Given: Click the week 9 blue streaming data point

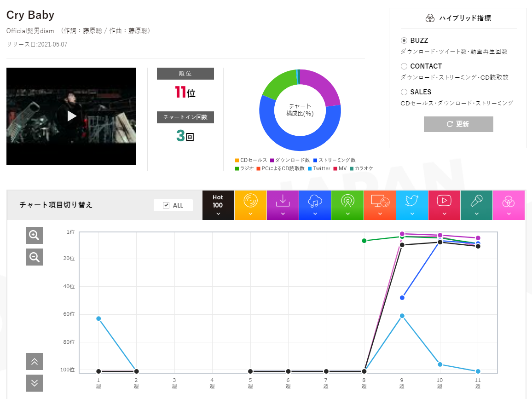Looking at the screenshot, I should click(402, 298).
